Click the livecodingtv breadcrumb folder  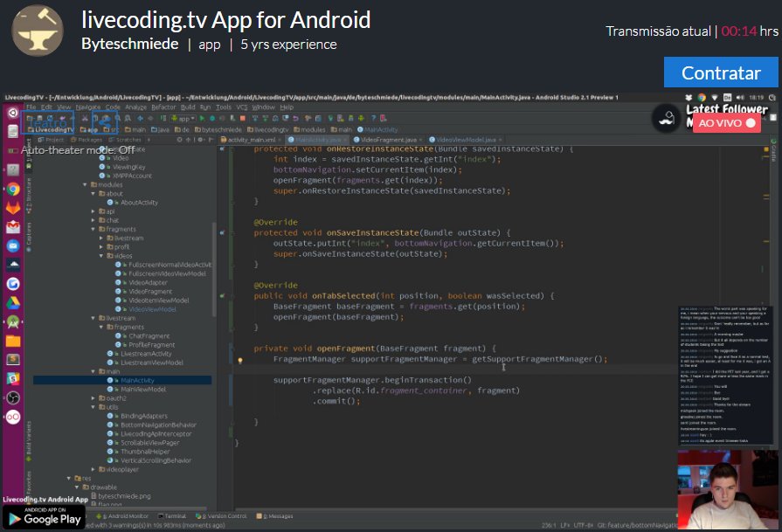click(267, 129)
